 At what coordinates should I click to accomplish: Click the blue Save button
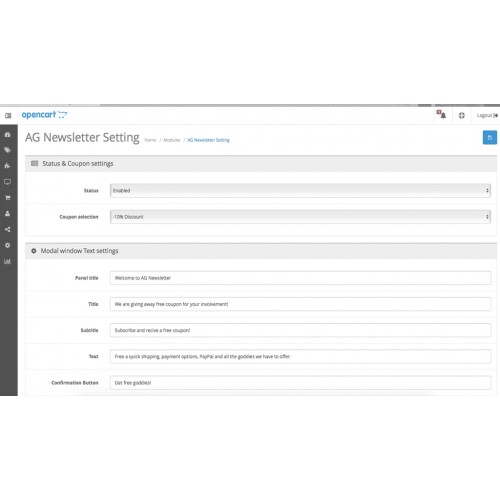click(x=490, y=137)
